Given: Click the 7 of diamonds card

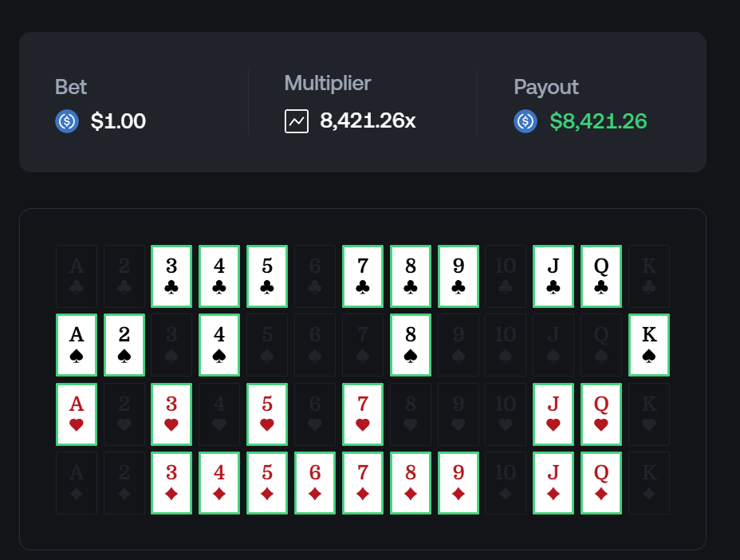Looking at the screenshot, I should 363,483.
